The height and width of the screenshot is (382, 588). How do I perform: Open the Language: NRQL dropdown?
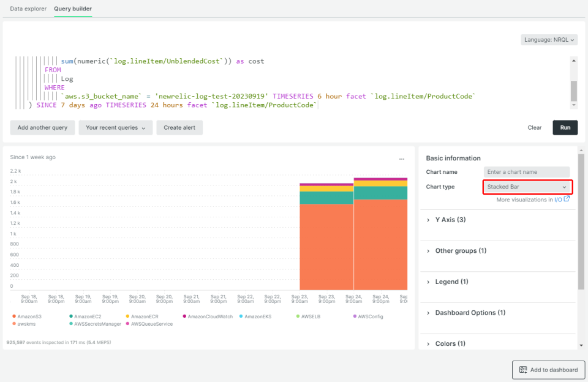549,40
